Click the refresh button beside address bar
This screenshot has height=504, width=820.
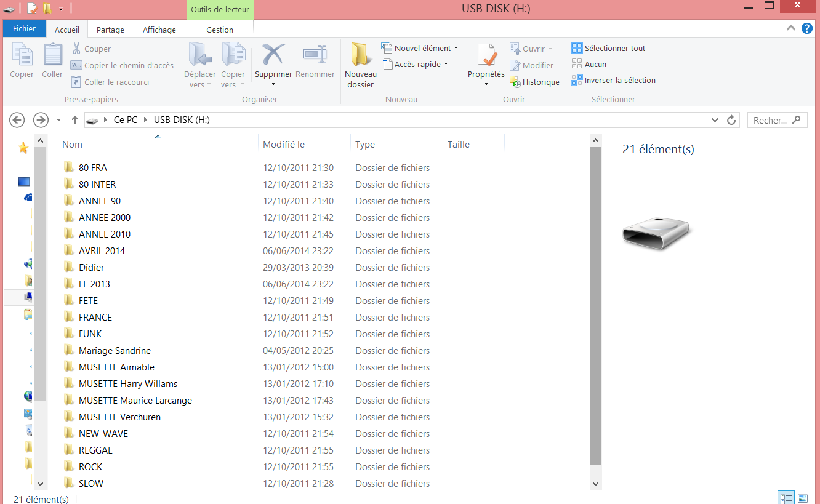731,120
